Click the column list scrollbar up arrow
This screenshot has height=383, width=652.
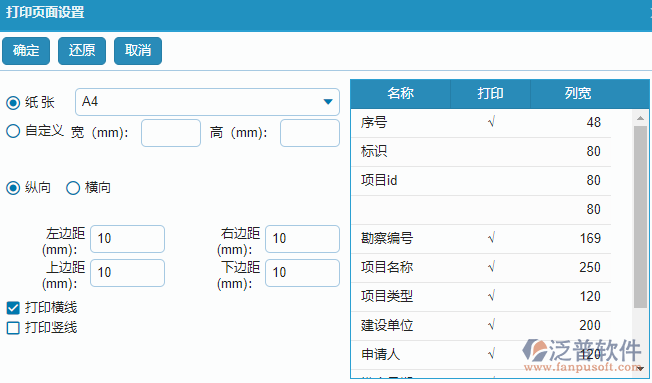[640, 118]
